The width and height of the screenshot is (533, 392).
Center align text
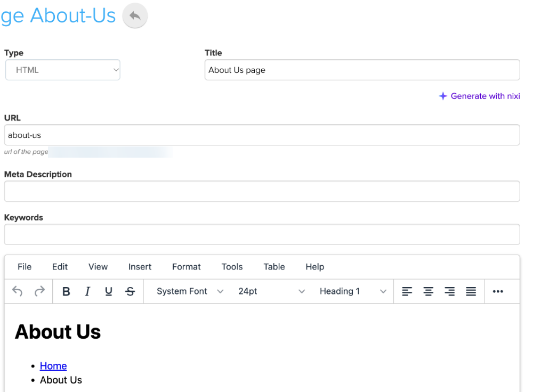[x=429, y=291]
